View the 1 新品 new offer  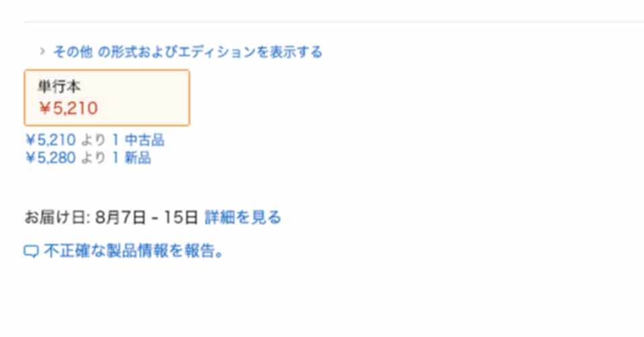131,158
